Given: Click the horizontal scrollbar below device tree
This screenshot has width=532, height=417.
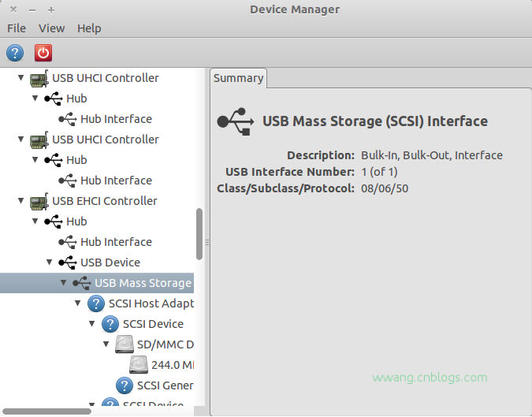Looking at the screenshot, I should [47, 411].
